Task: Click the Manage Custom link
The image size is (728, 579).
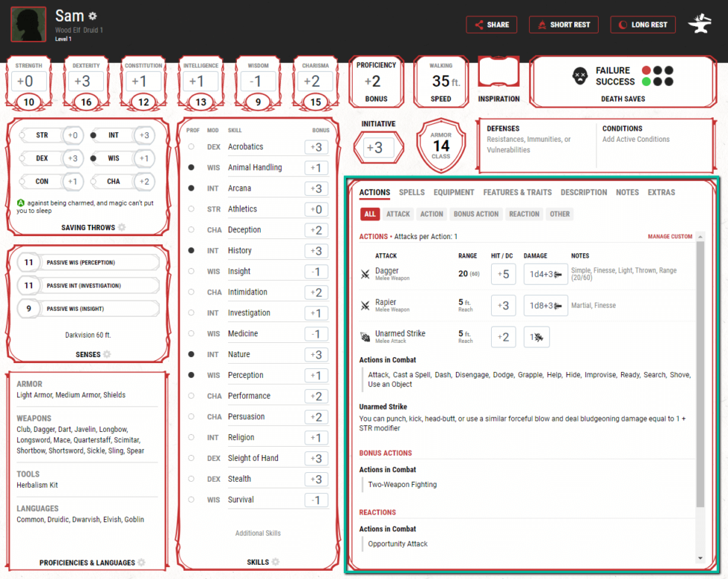Action: pyautogui.click(x=669, y=237)
